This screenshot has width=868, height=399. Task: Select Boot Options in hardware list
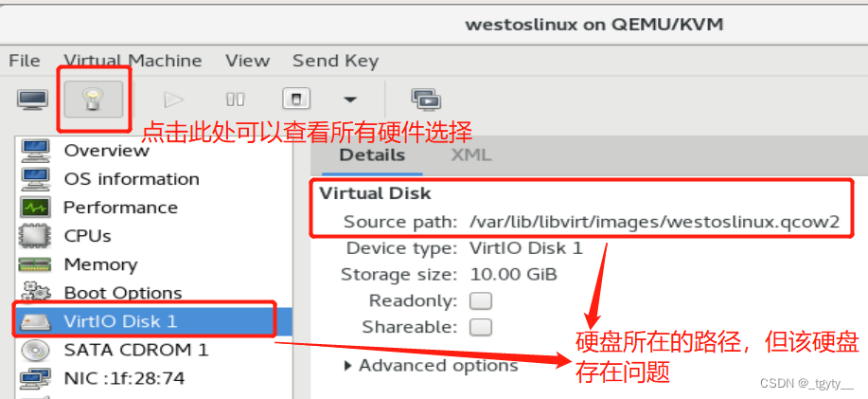click(x=122, y=293)
